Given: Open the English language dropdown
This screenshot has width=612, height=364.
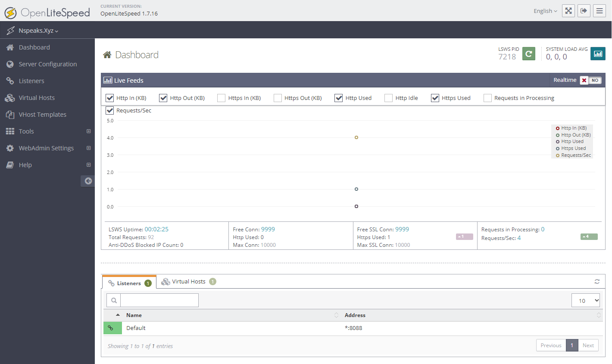Looking at the screenshot, I should pos(545,11).
